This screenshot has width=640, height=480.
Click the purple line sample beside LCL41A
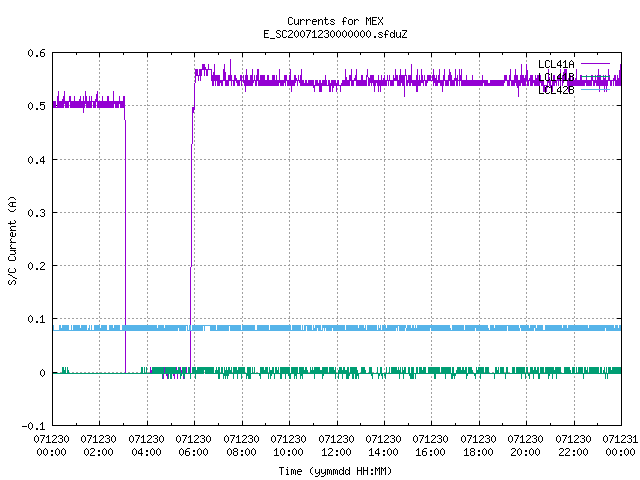[x=595, y=64]
